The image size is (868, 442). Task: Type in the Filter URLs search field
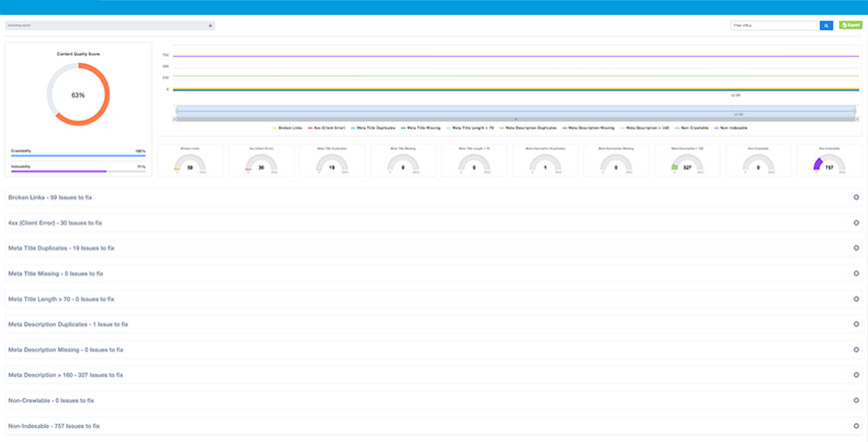click(x=773, y=25)
